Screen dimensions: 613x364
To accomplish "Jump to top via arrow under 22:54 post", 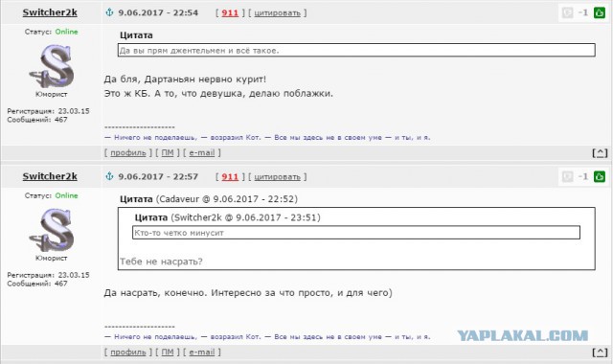I will [601, 153].
